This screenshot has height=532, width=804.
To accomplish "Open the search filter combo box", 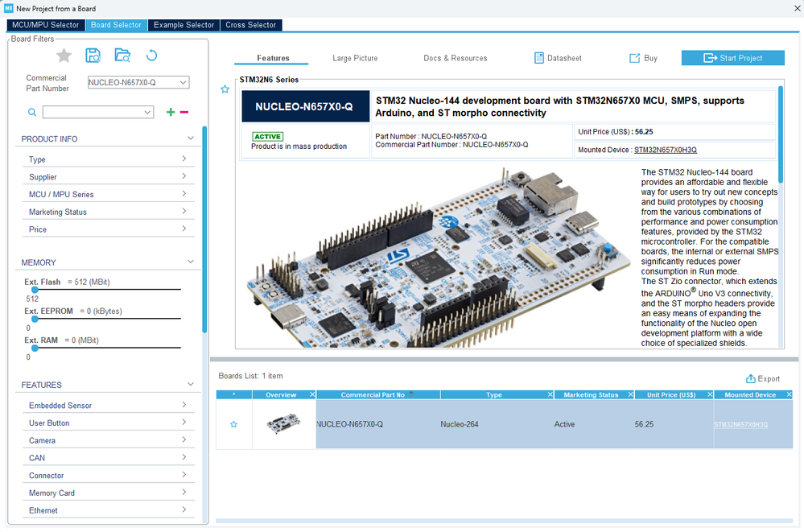I will click(98, 112).
